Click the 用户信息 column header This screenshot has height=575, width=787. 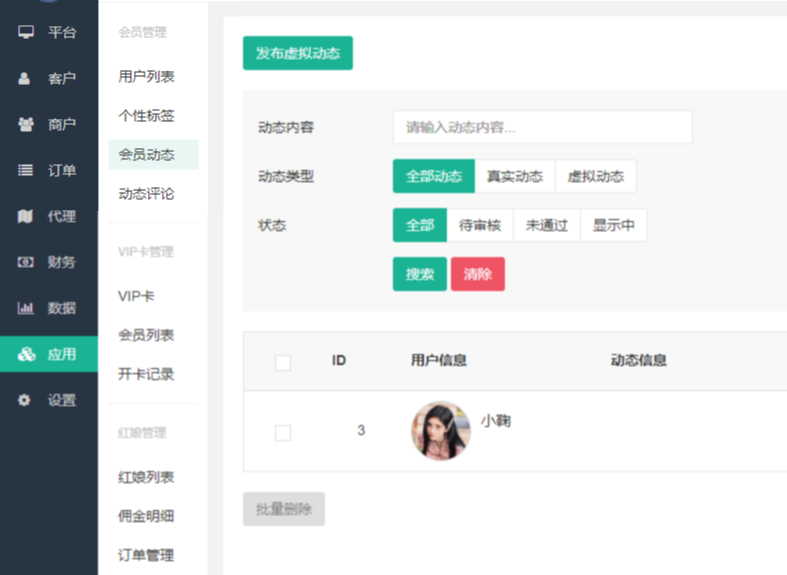[x=439, y=360]
